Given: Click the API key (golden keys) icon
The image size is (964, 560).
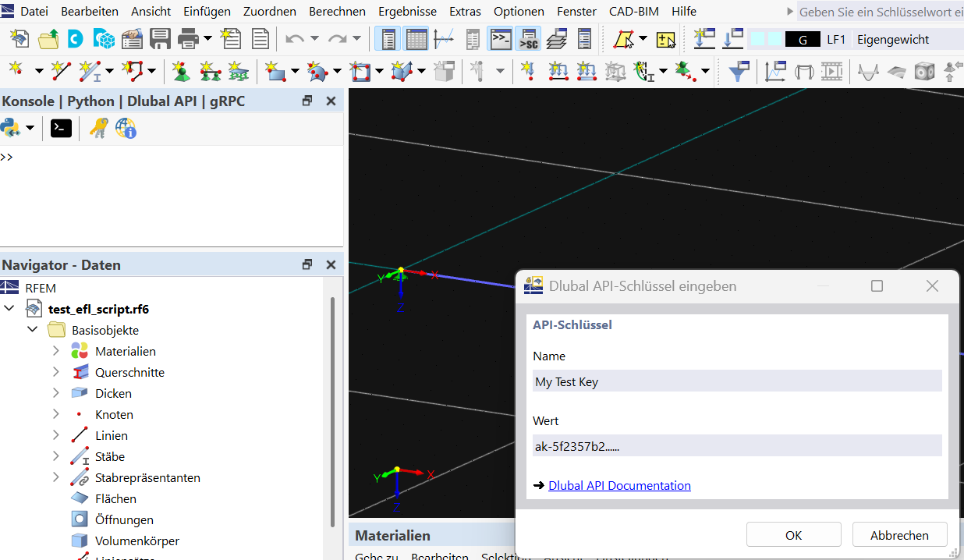Looking at the screenshot, I should [x=98, y=128].
